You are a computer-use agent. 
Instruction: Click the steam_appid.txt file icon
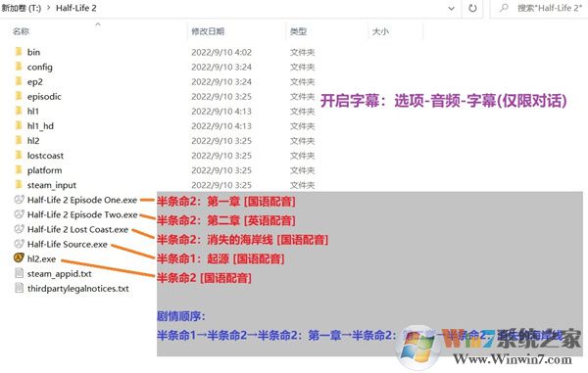pyautogui.click(x=19, y=273)
